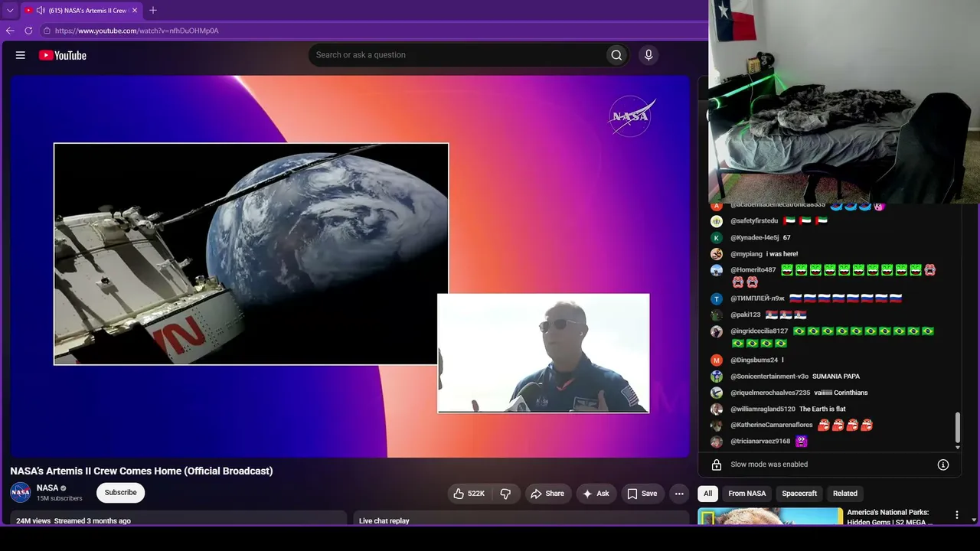Click the chat message 'vaiiiiiii Corinthians'
Screen dimensions: 980x551
coord(841,393)
